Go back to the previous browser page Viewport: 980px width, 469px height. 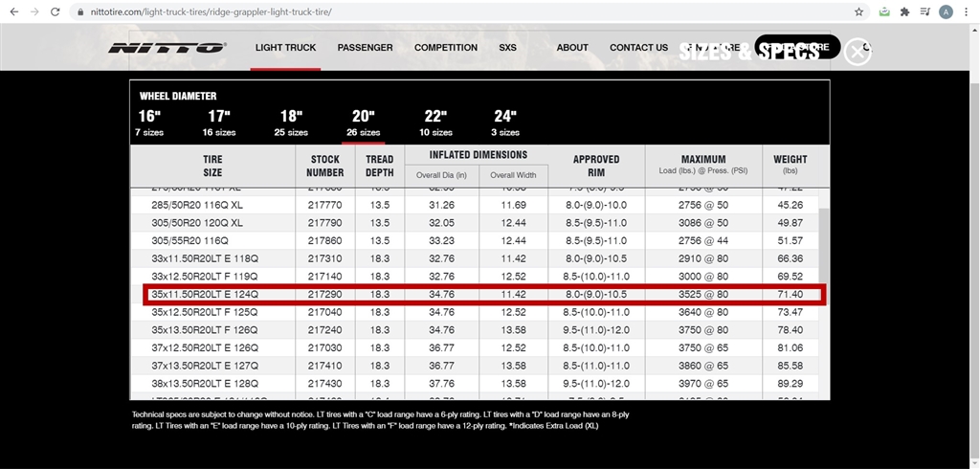pyautogui.click(x=13, y=11)
